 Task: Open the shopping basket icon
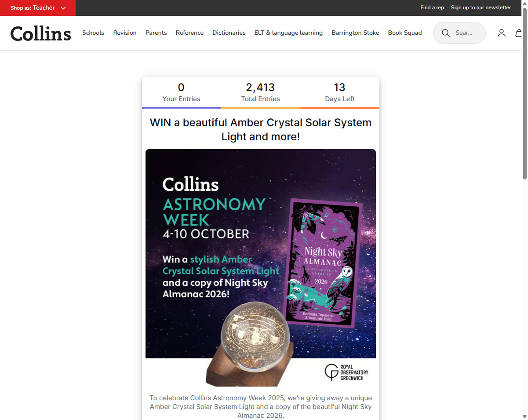click(x=519, y=33)
